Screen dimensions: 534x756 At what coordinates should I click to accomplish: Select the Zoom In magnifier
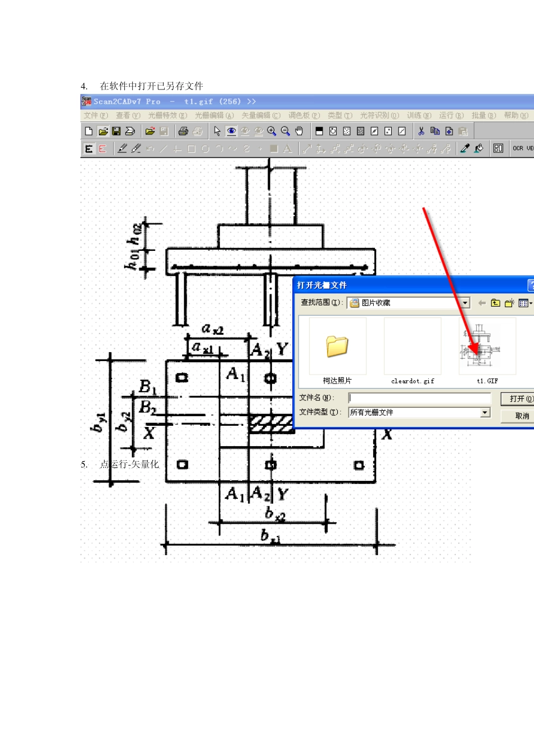(272, 131)
